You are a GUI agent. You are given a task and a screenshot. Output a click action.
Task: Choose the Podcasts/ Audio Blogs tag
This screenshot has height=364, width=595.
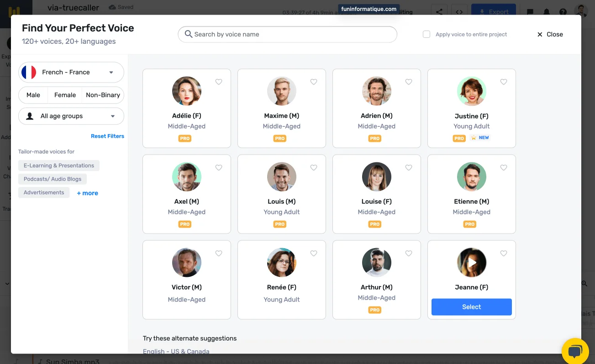click(x=53, y=179)
